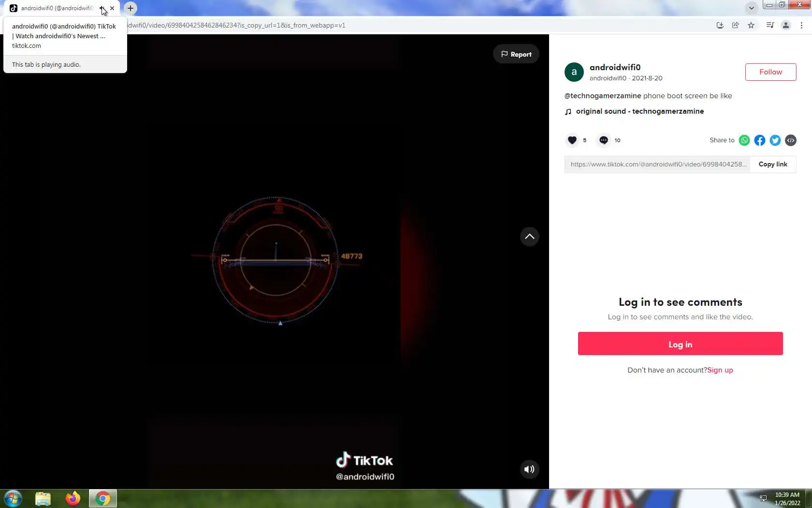Screen dimensions: 812x508
Task: Close the androidwifi0 TikTok tab
Action: pyautogui.click(x=112, y=8)
